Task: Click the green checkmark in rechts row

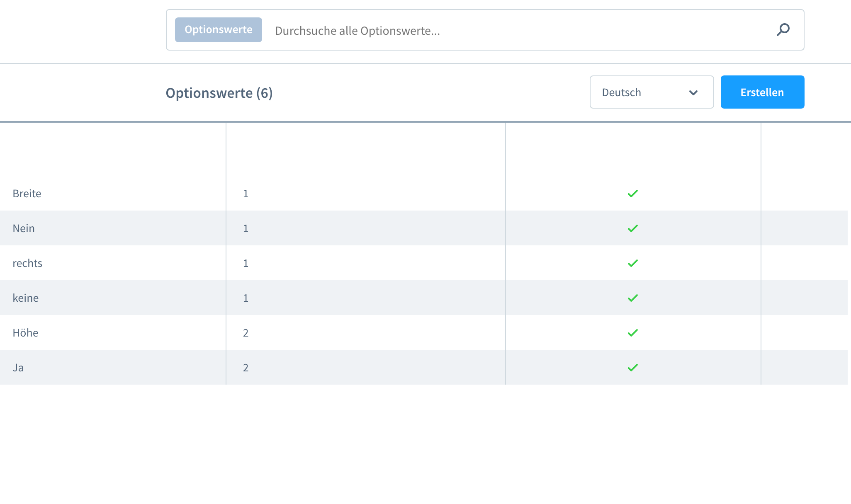Action: click(633, 263)
